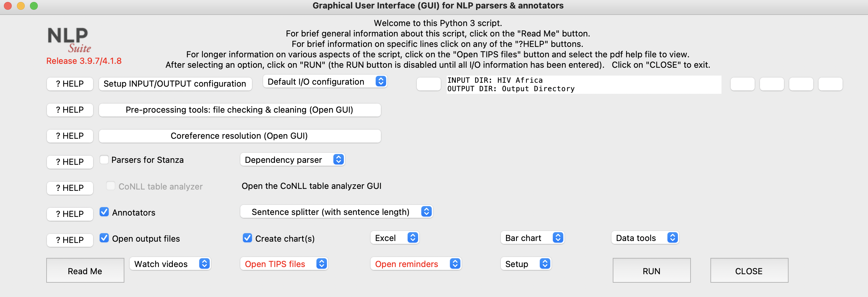
Task: Uncheck the Create chart(s) option
Action: tap(247, 238)
